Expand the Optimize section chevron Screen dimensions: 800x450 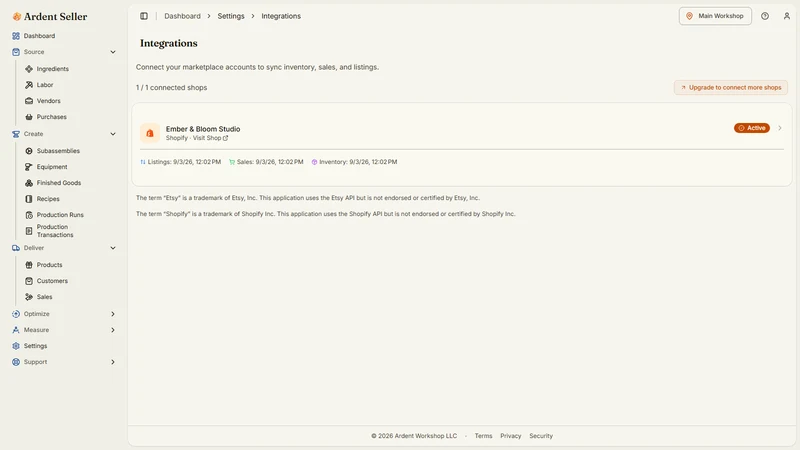point(113,314)
